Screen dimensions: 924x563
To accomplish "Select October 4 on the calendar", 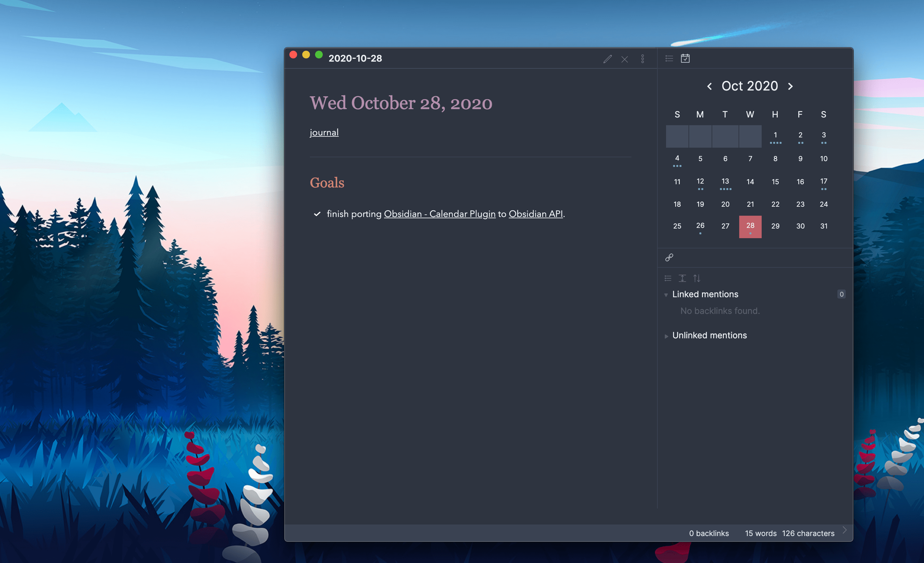I will [x=677, y=159].
